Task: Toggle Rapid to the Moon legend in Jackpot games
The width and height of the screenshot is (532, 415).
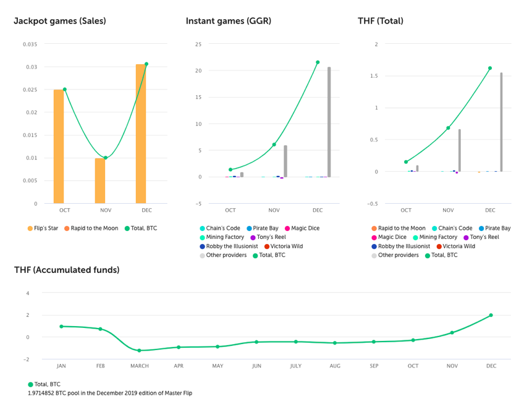Action: click(91, 228)
